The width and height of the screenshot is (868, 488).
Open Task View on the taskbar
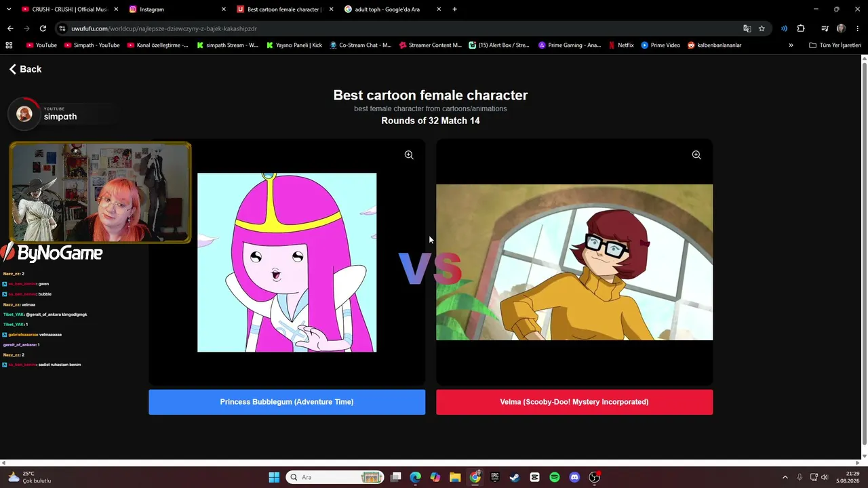tap(396, 477)
